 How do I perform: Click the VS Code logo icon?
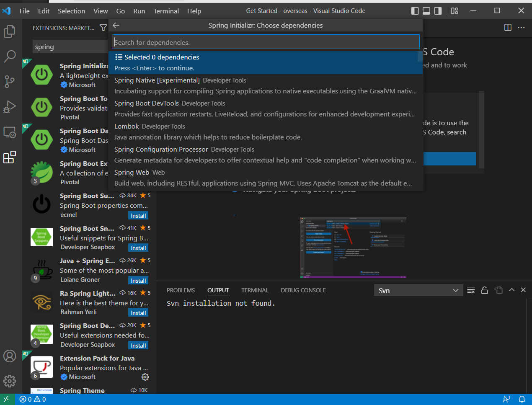click(x=7, y=11)
